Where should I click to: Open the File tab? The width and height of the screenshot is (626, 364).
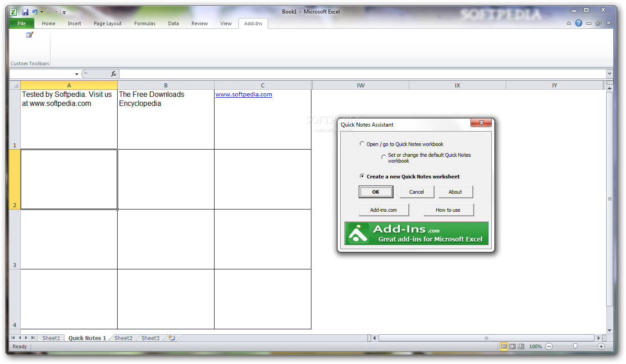click(x=22, y=23)
